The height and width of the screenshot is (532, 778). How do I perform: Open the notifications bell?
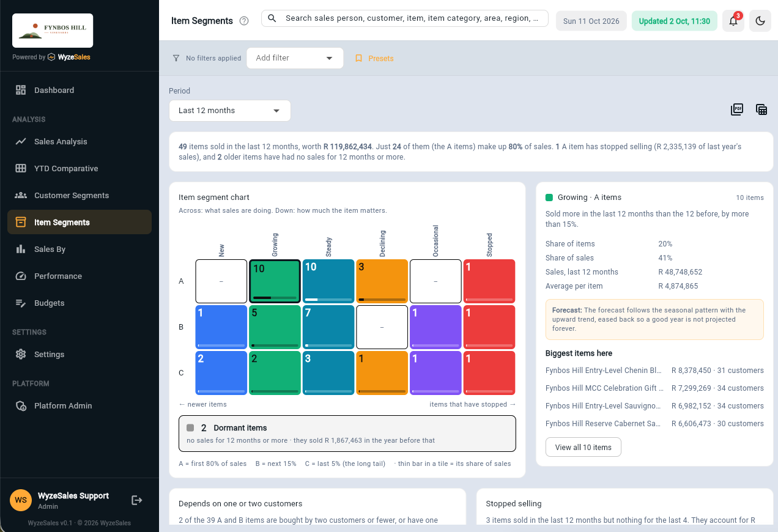(x=733, y=21)
